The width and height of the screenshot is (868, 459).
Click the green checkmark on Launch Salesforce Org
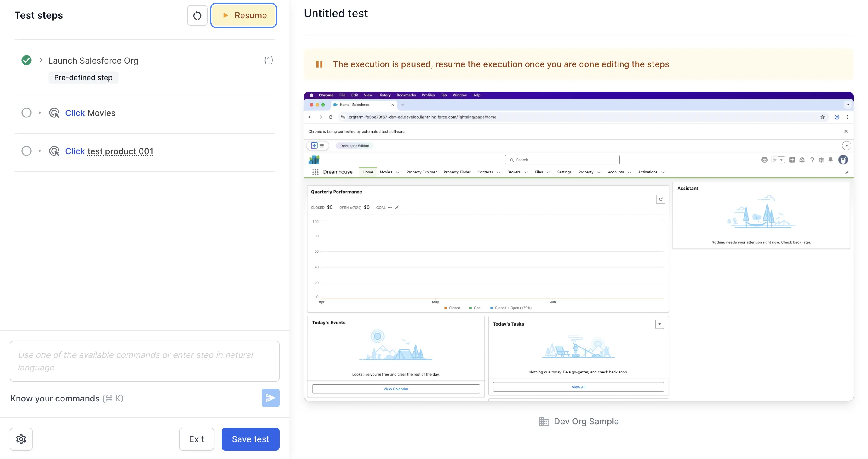(26, 60)
